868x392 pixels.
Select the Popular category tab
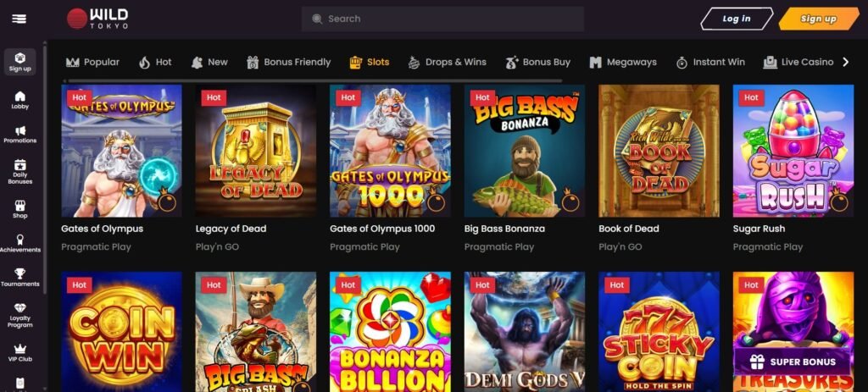[92, 62]
